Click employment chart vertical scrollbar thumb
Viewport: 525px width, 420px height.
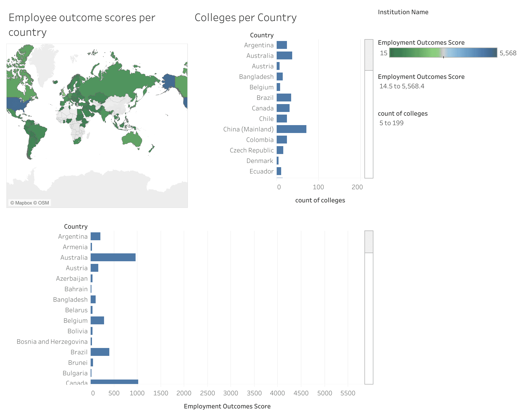[x=369, y=242]
